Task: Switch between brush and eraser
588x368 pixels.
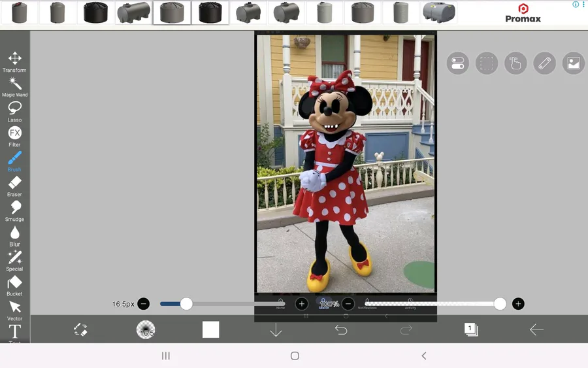Action: 80,329
